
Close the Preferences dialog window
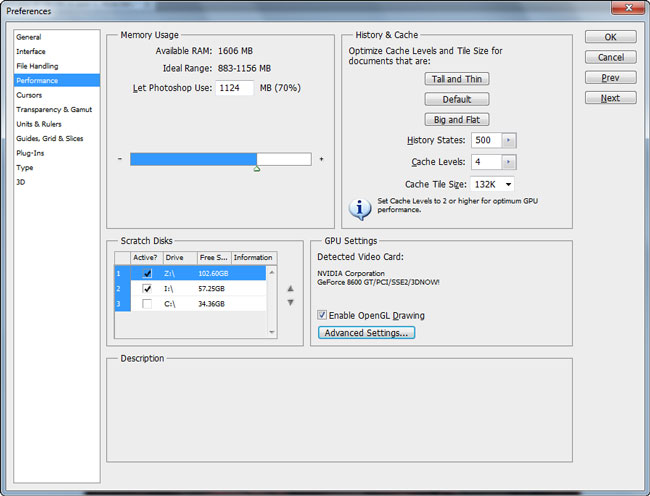630,9
